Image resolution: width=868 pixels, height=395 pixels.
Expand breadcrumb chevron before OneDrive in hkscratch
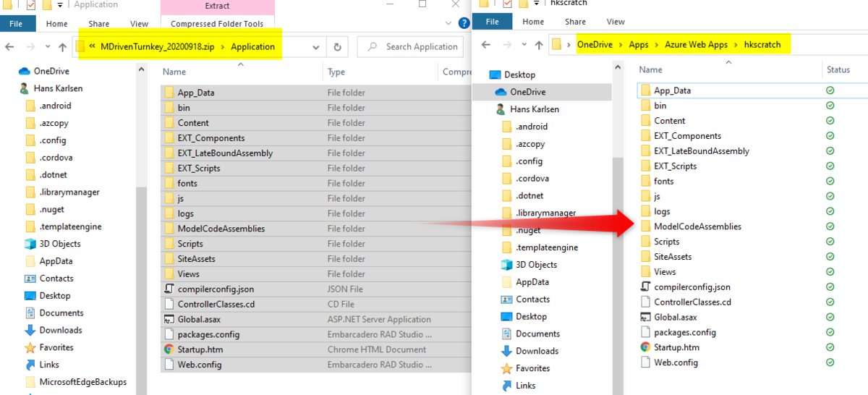pyautogui.click(x=569, y=45)
